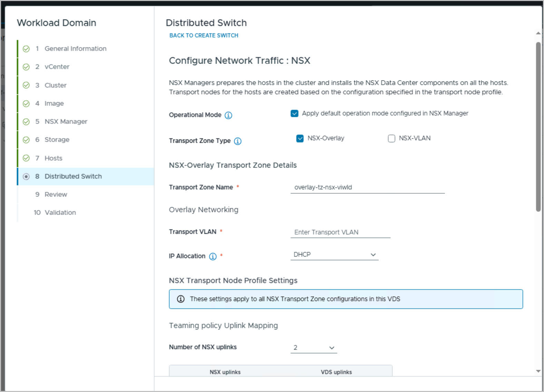544x392 pixels.
Task: Open the Number of NSX uplinks dropdown
Action: coord(314,348)
